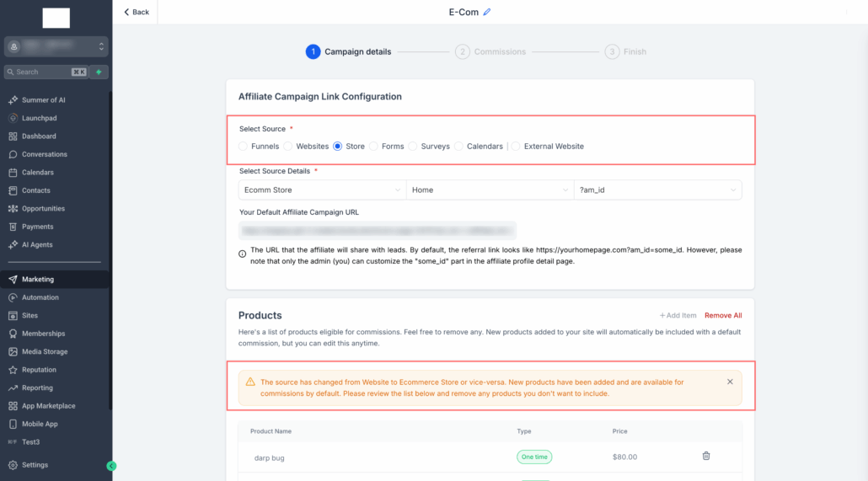868x481 pixels.
Task: Click the Conversations chat bubble icon
Action: tap(13, 154)
